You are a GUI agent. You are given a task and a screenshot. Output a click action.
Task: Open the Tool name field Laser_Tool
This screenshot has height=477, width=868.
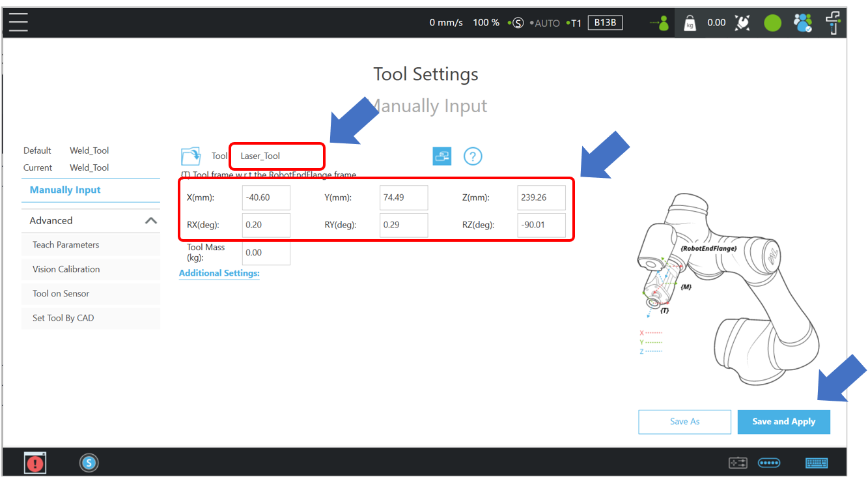(x=277, y=156)
